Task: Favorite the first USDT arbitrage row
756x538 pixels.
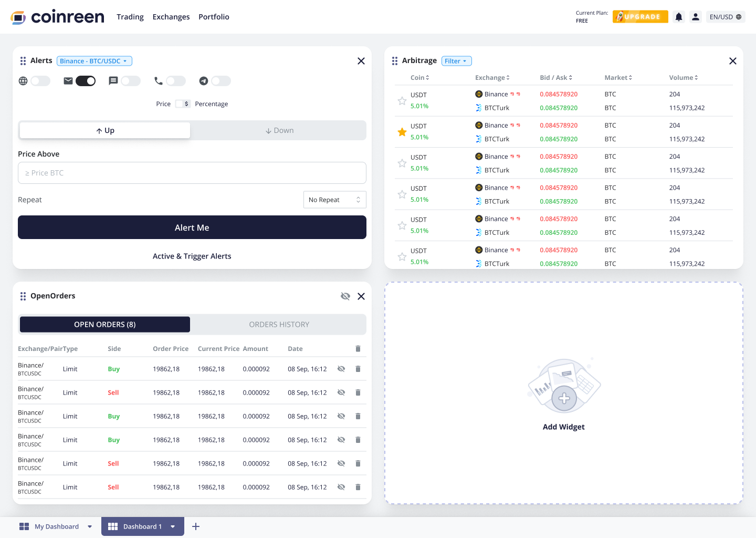Action: (x=402, y=101)
